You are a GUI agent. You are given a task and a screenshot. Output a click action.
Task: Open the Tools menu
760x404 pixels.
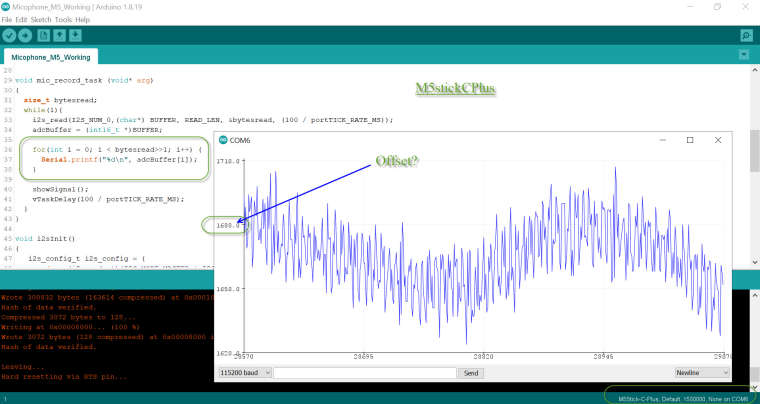tap(63, 20)
